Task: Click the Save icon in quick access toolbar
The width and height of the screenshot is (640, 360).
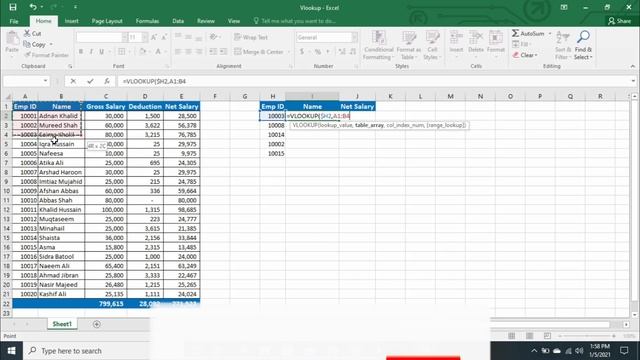Action: 13,7
